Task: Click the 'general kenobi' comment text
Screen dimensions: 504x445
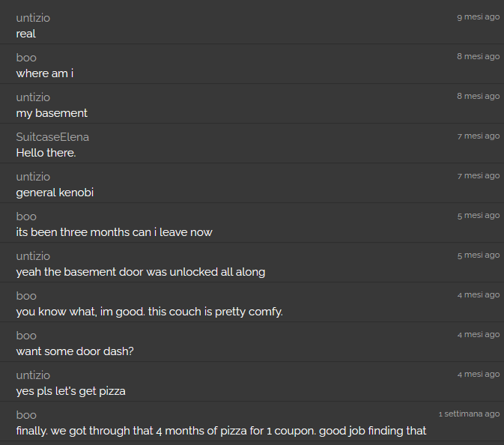Action: point(55,193)
